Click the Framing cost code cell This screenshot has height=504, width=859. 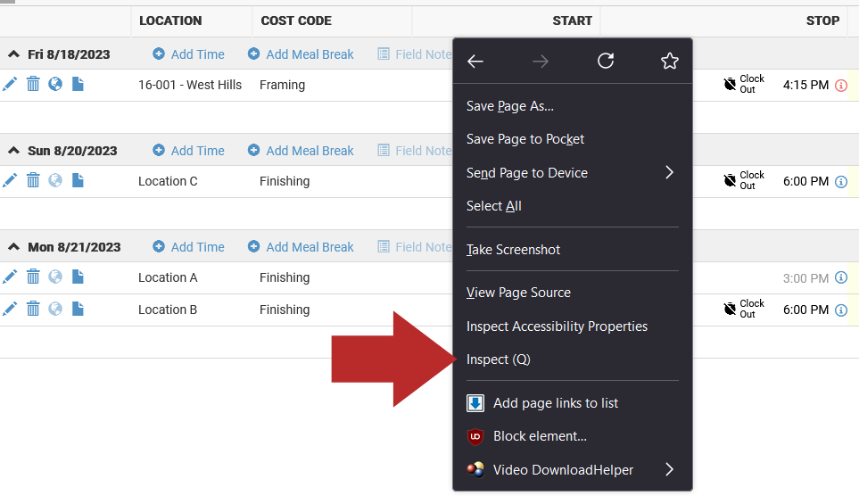(282, 85)
